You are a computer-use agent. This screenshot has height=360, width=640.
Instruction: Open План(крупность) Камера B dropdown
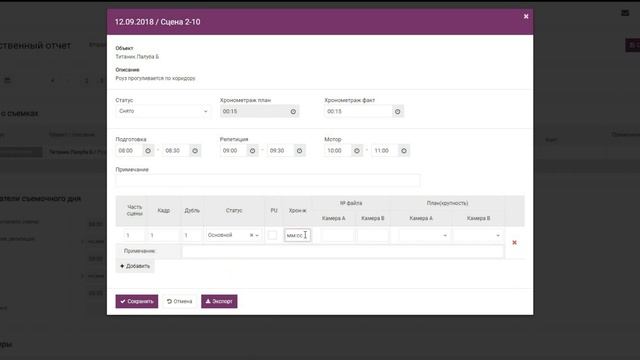coord(478,235)
